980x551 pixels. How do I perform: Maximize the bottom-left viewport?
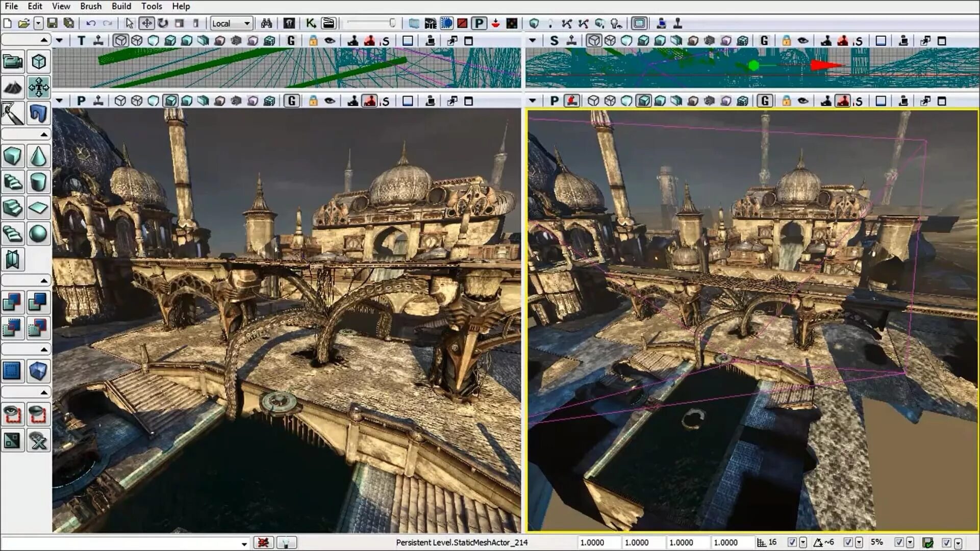click(468, 101)
